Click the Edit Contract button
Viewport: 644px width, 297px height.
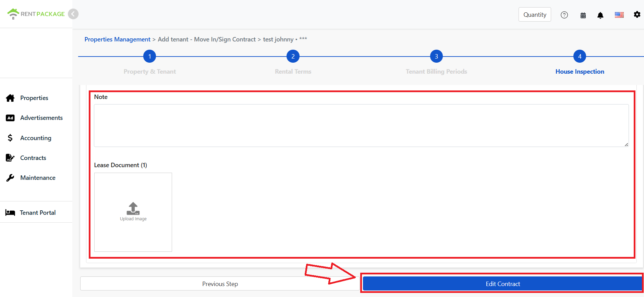tap(502, 284)
